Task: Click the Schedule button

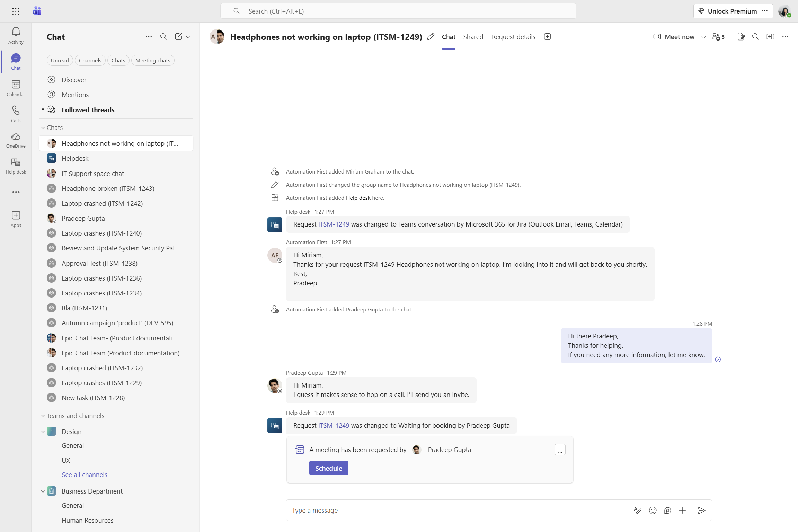Action: pyautogui.click(x=328, y=468)
